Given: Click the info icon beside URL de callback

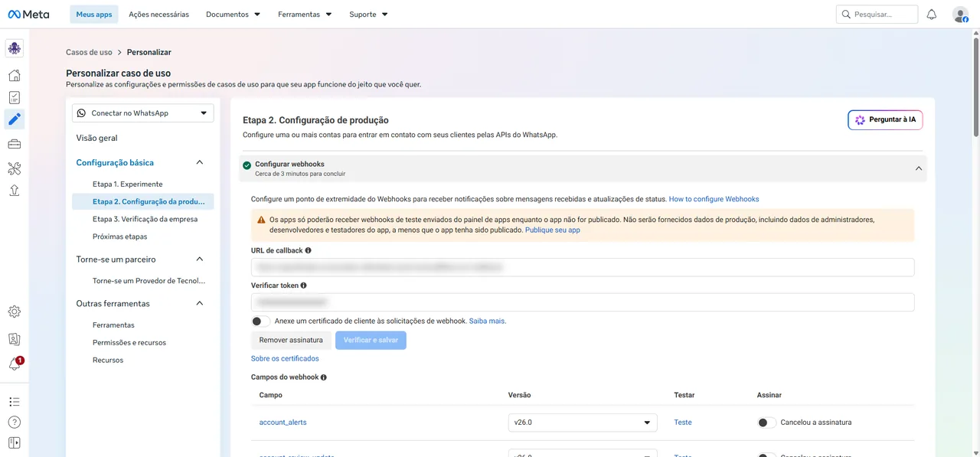Looking at the screenshot, I should coord(309,250).
